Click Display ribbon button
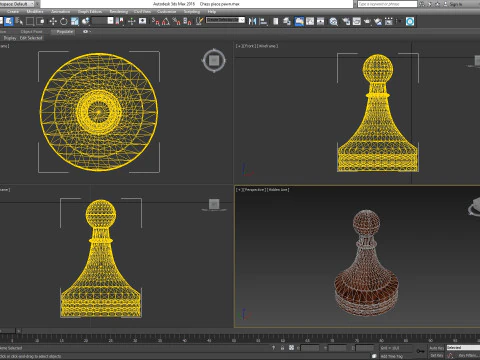Image resolution: width=480 pixels, height=360 pixels. [x=10, y=38]
